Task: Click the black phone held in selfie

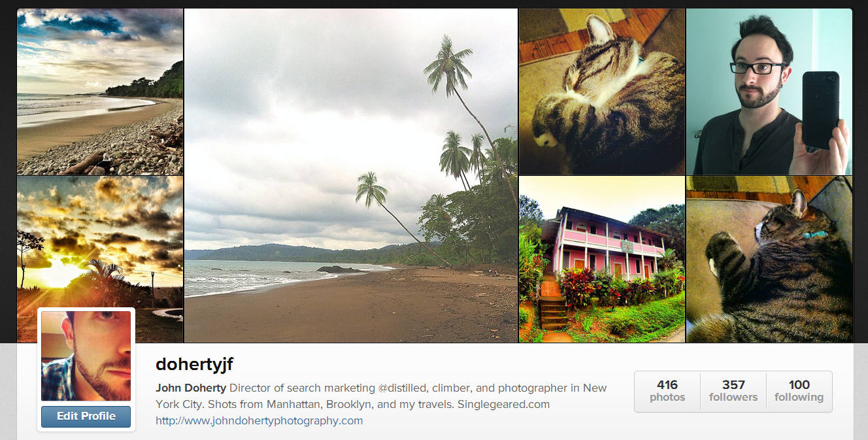Action: pyautogui.click(x=820, y=109)
